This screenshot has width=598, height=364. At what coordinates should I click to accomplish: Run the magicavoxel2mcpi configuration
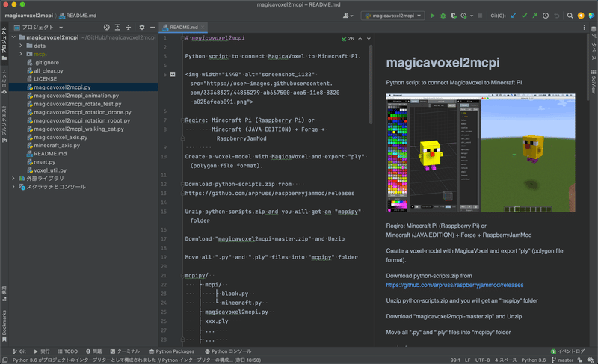[432, 16]
